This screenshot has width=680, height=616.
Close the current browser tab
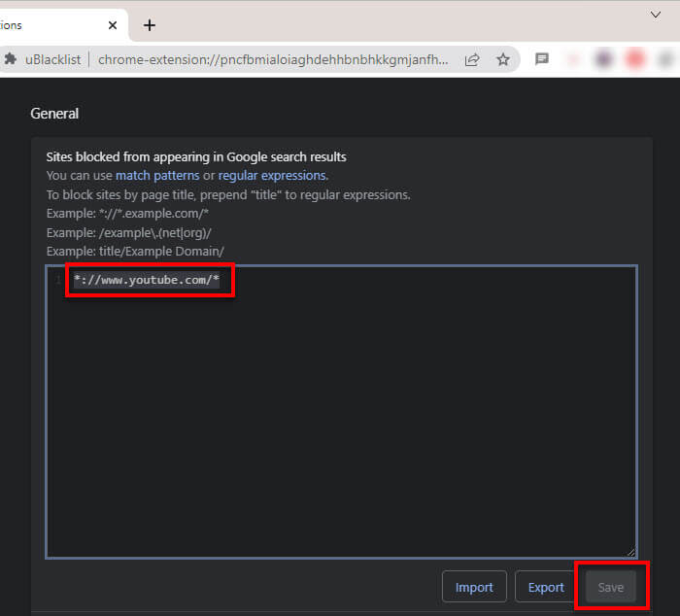pos(113,25)
